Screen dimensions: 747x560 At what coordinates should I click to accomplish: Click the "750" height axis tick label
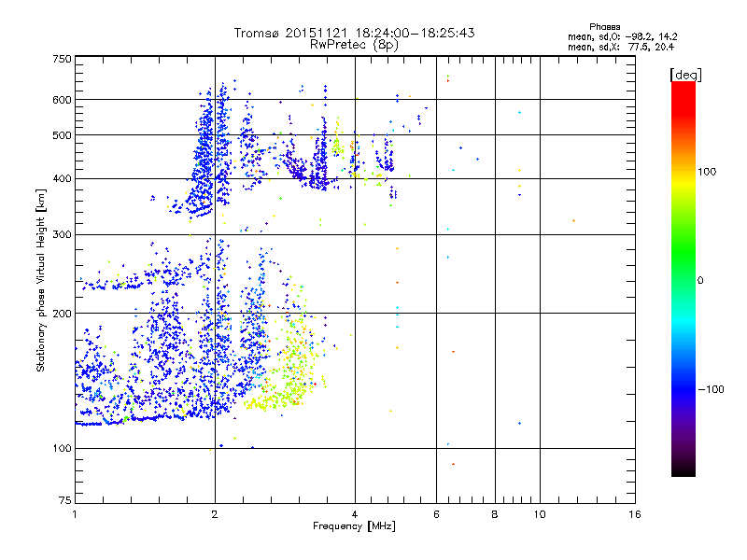62,59
